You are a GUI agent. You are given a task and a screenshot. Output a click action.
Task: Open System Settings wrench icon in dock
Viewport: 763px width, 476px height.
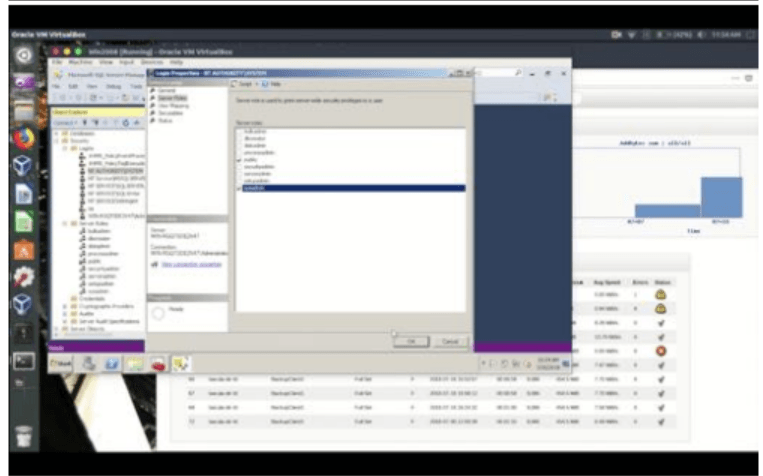[x=23, y=277]
